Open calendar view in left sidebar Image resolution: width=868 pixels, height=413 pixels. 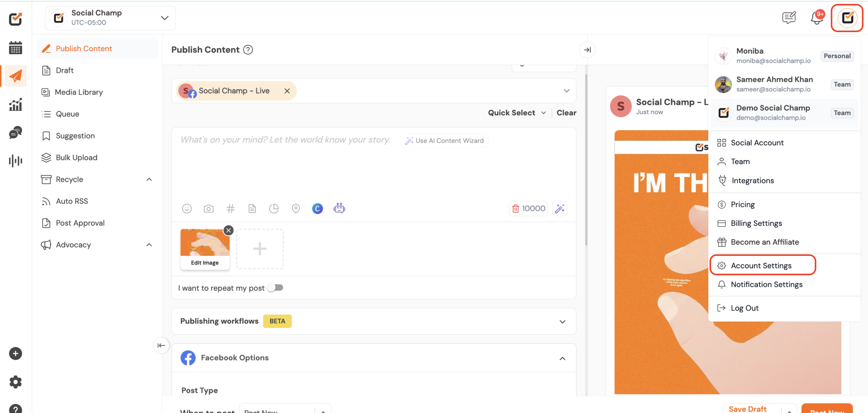(x=15, y=48)
